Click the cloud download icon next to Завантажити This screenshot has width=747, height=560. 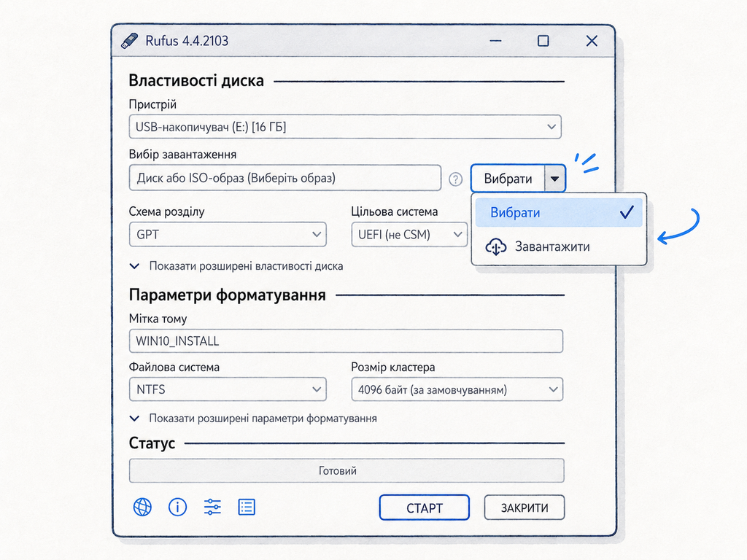point(495,246)
